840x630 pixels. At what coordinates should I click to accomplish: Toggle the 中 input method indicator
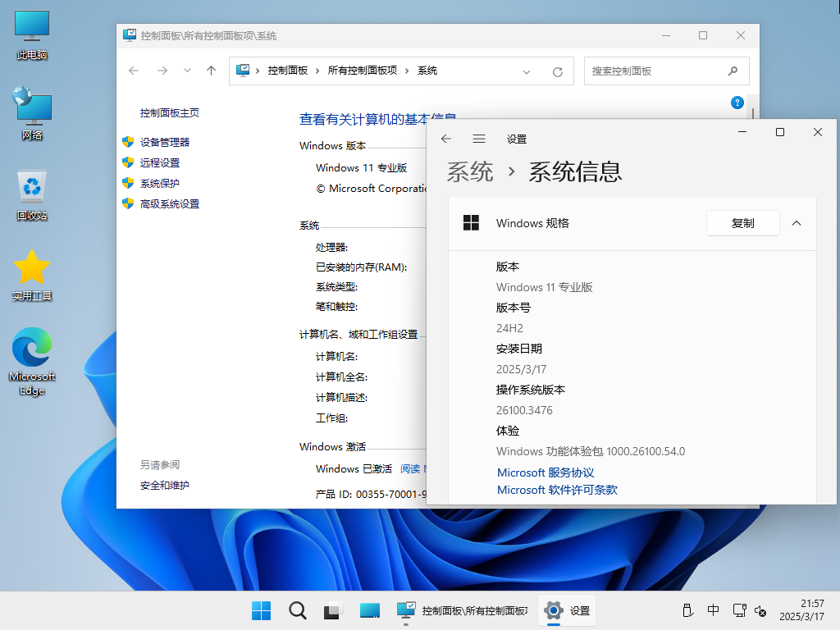[713, 610]
